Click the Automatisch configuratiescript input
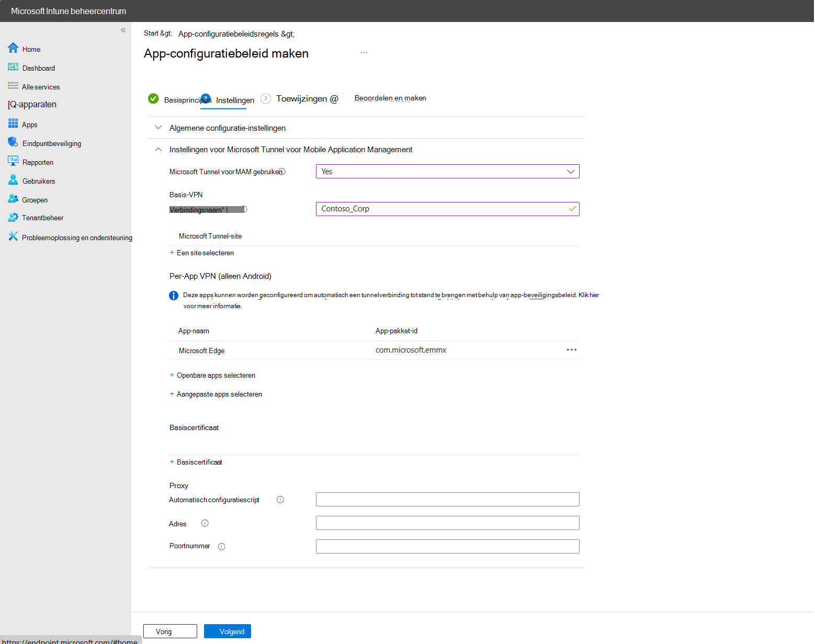 (x=448, y=500)
